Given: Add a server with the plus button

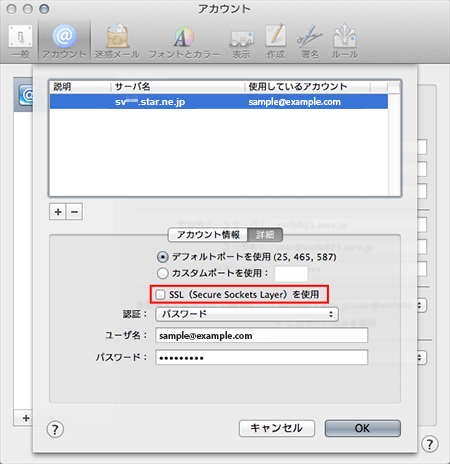Looking at the screenshot, I should (58, 212).
